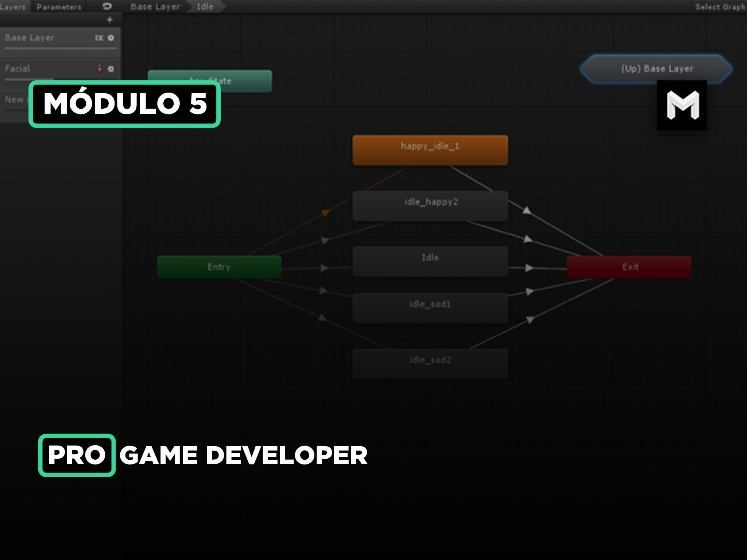Image resolution: width=747 pixels, height=560 pixels.
Task: Select the Base Layer row
Action: tap(60, 42)
